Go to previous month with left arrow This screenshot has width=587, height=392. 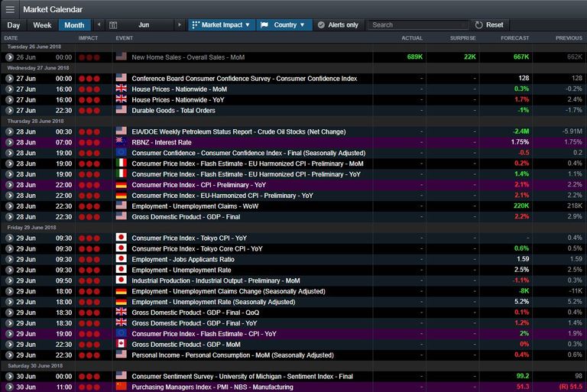click(x=99, y=24)
